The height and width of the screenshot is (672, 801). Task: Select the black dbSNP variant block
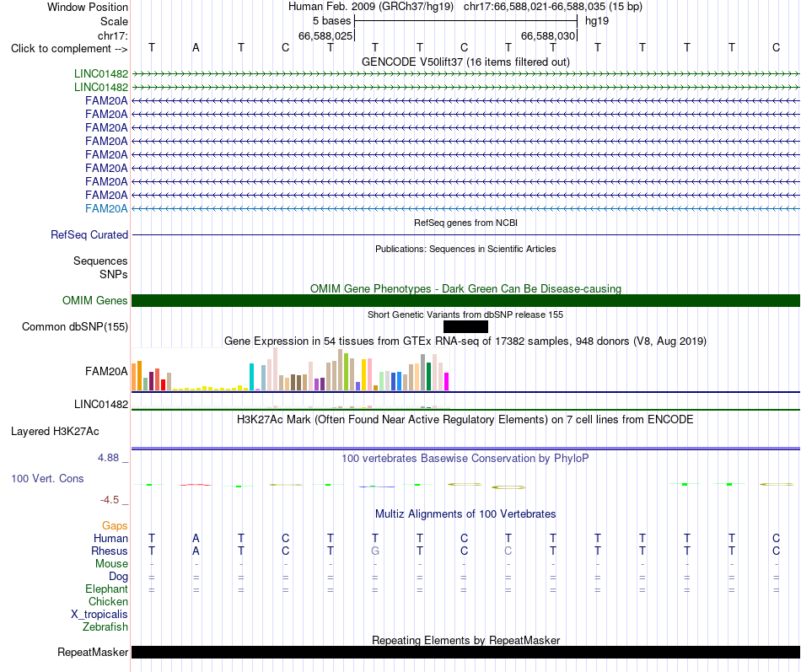pos(465,326)
